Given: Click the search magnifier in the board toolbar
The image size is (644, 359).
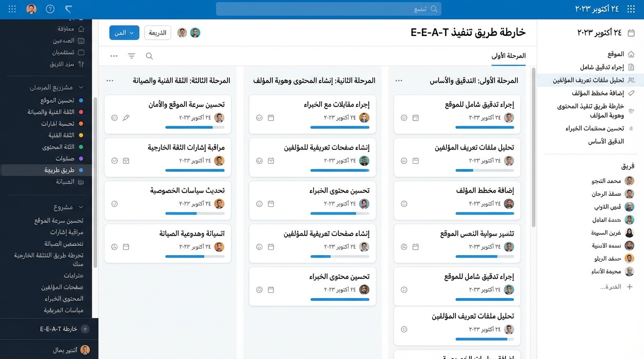Looking at the screenshot, I should (149, 56).
